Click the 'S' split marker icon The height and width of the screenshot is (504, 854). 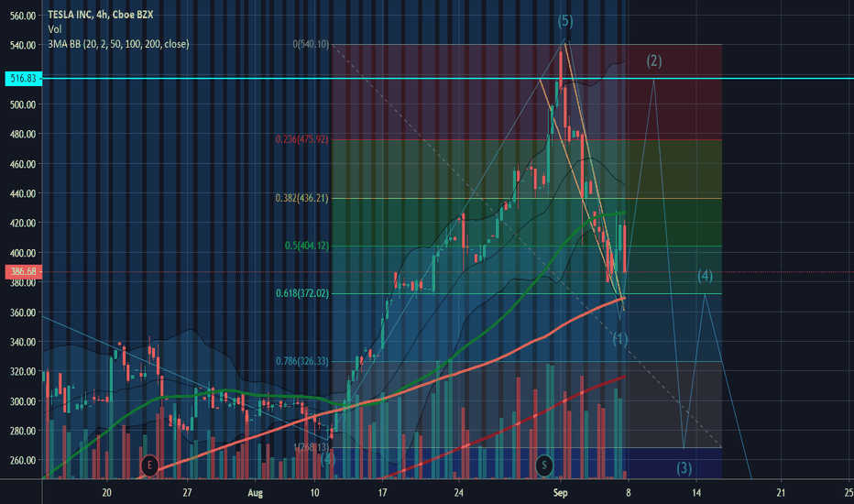tap(543, 466)
